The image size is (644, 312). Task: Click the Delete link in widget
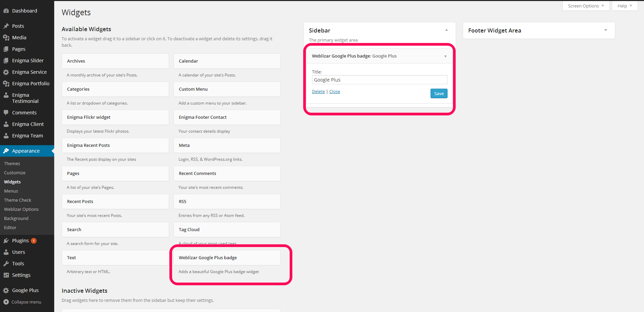coord(318,91)
